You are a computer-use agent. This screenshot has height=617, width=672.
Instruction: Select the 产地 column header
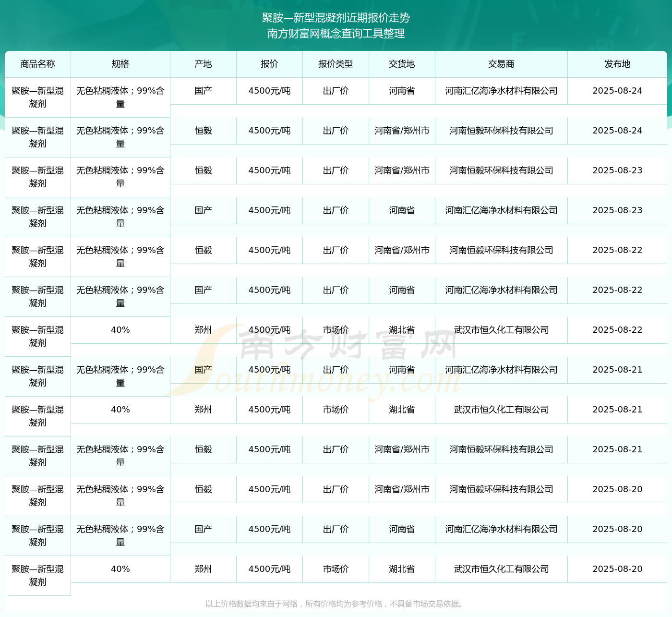(203, 64)
